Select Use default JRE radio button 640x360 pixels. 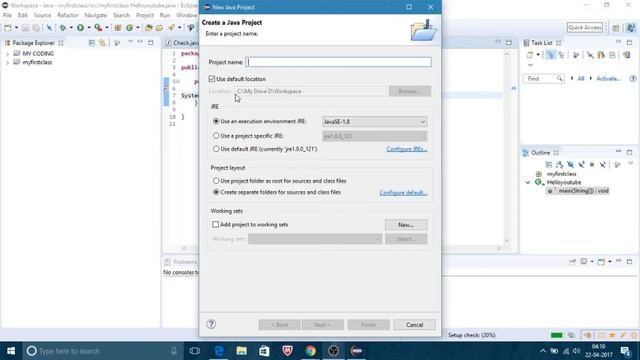216,149
